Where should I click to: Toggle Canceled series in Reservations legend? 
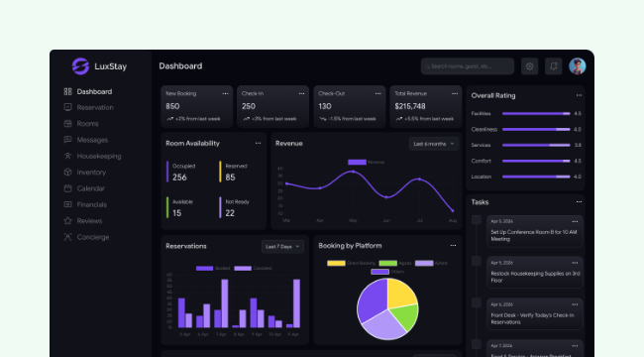point(253,268)
